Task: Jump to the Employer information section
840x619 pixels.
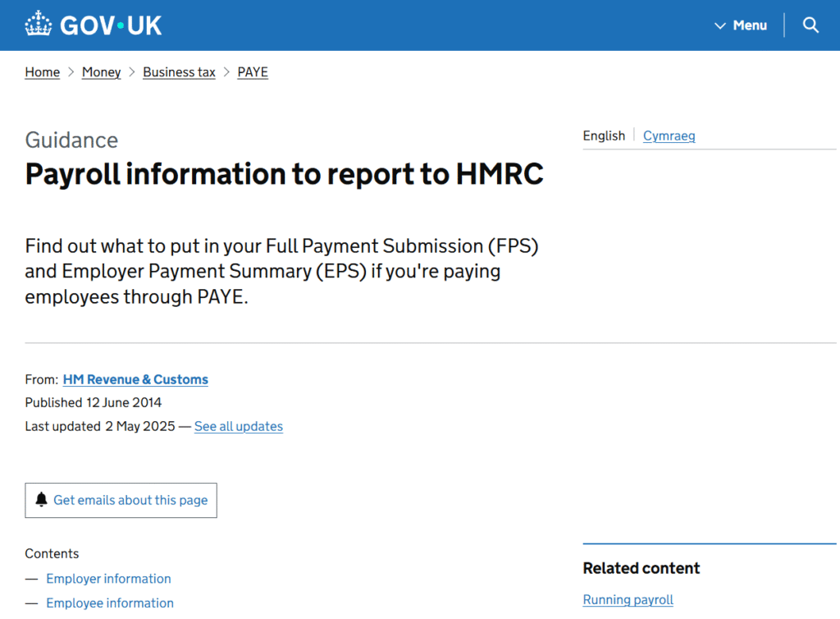Action: 108,579
